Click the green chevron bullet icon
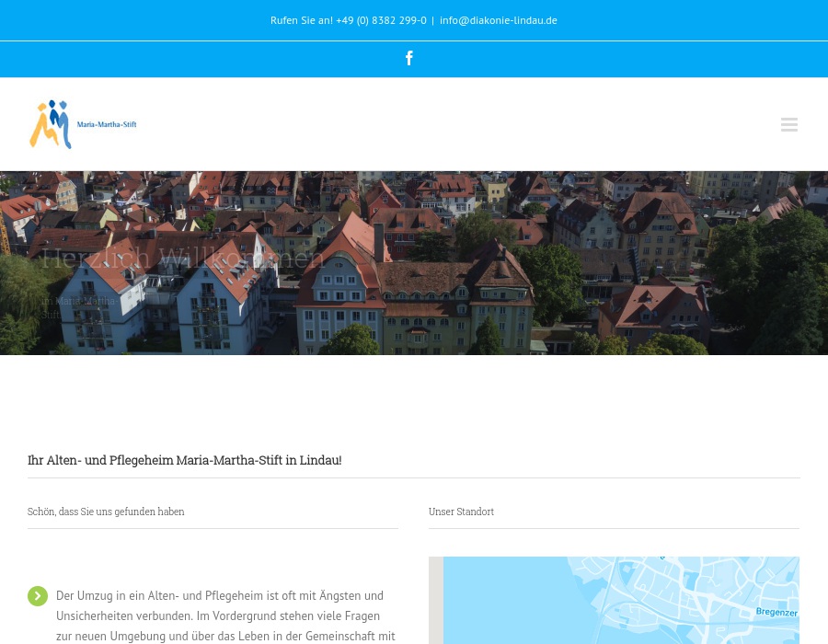Image resolution: width=828 pixels, height=644 pixels. click(x=38, y=596)
